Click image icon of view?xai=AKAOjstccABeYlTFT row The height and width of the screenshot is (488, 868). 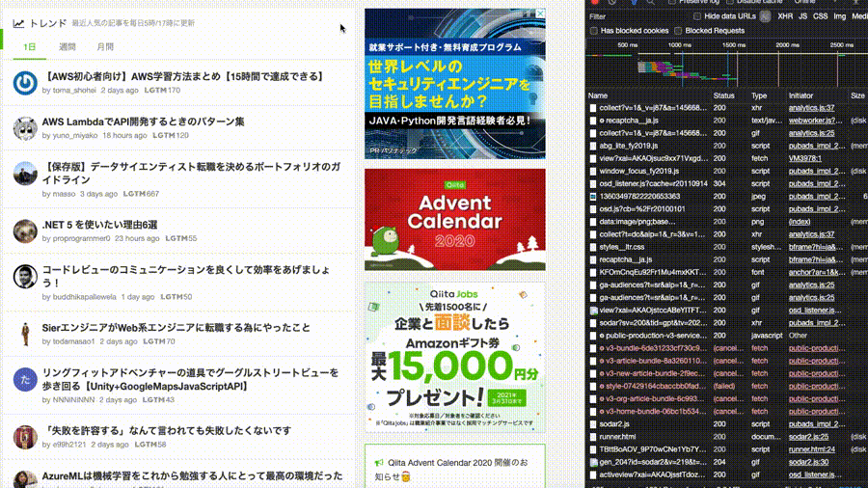coord(593,311)
